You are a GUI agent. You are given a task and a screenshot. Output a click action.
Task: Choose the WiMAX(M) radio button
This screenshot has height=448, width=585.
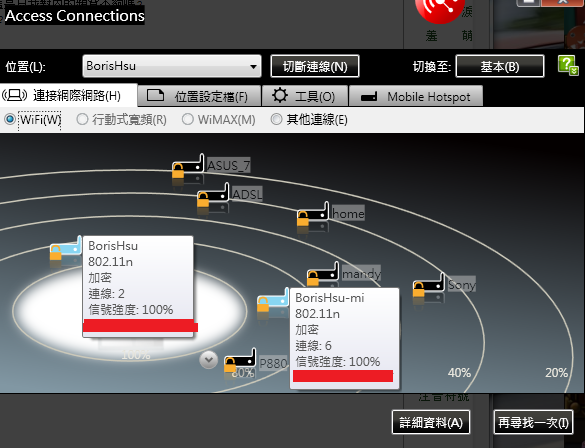[x=188, y=119]
